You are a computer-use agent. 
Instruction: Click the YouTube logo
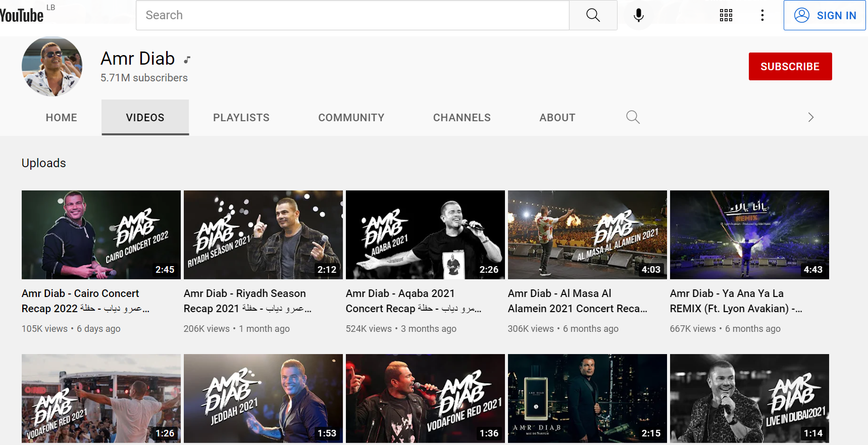(x=22, y=16)
